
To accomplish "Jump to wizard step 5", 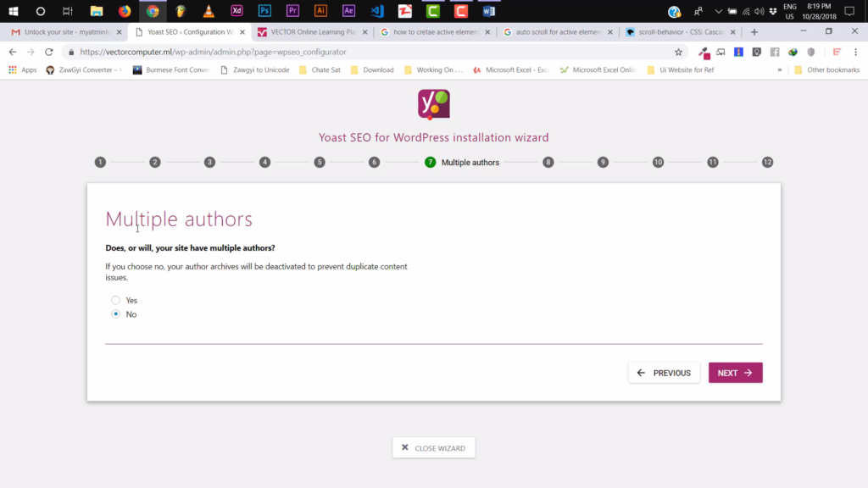I will point(320,162).
